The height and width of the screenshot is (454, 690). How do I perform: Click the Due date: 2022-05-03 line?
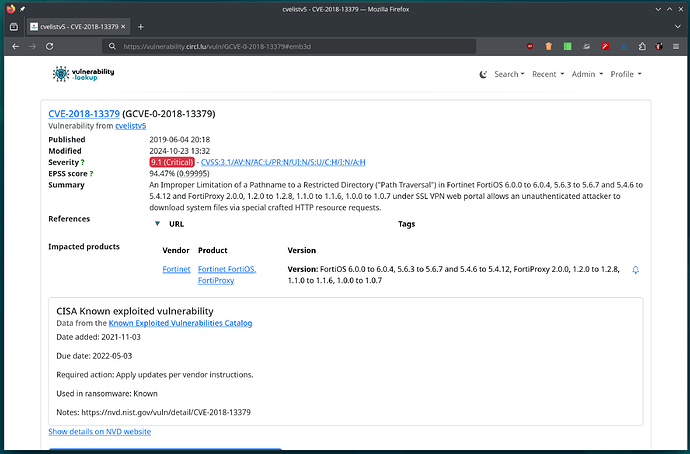tap(94, 356)
